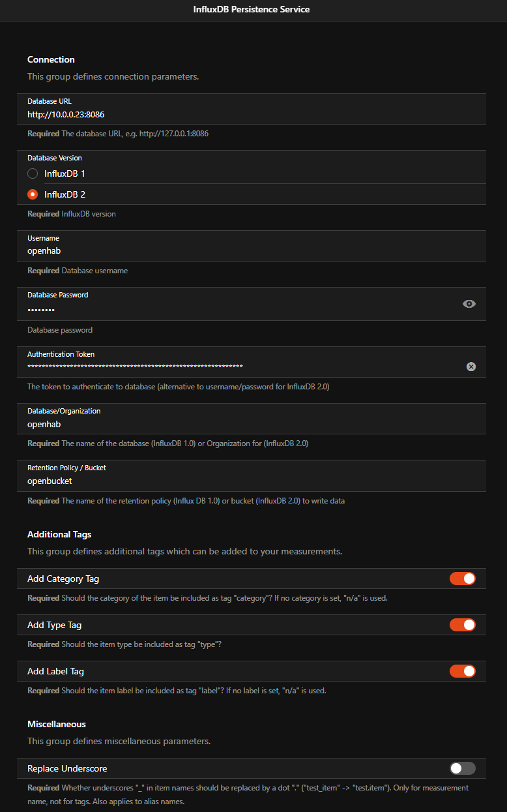The height and width of the screenshot is (812, 507).
Task: Click the InfluxDB Persistence Service title
Action: coord(252,10)
